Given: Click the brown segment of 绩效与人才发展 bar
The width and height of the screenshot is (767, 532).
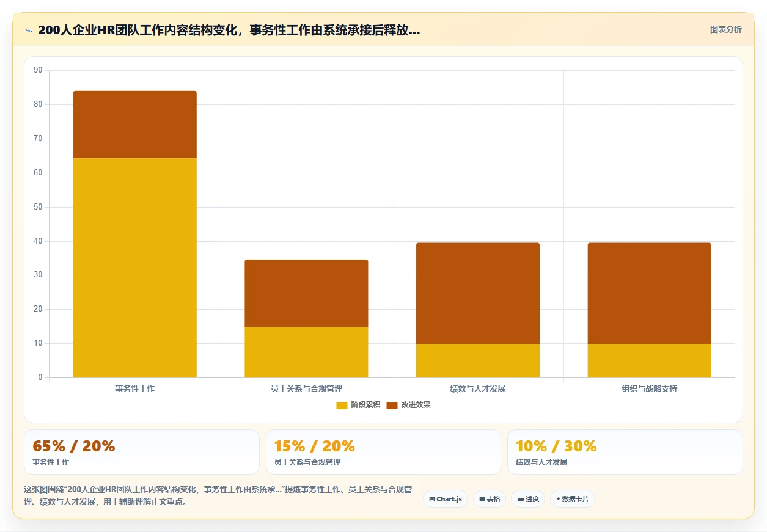Looking at the screenshot, I should click(478, 293).
